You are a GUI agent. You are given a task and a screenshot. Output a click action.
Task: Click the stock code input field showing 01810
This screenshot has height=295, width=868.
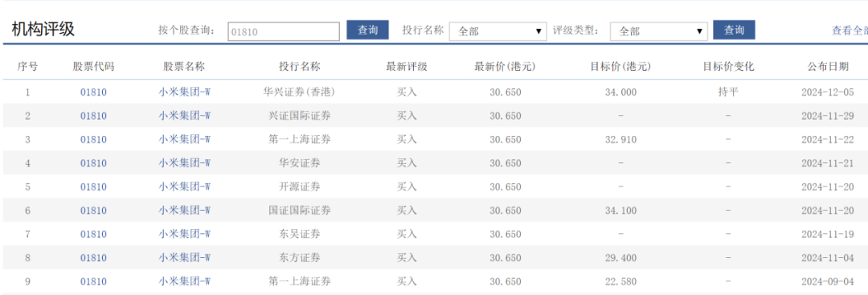tap(284, 31)
